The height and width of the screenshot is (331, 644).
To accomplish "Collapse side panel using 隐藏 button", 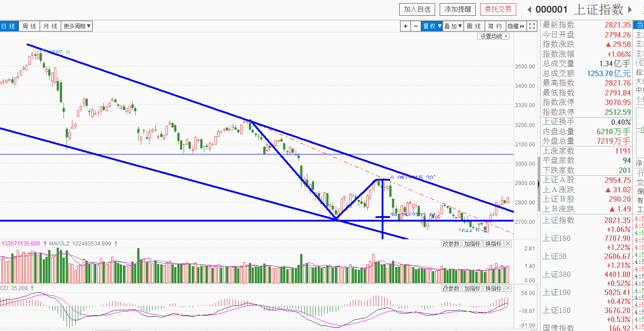I will pyautogui.click(x=516, y=26).
